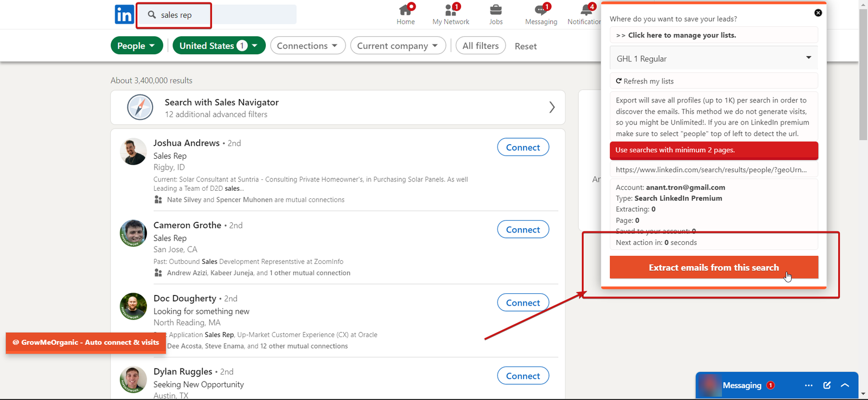The image size is (868, 400).
Task: Connect with Cameron Grothe
Action: (523, 230)
